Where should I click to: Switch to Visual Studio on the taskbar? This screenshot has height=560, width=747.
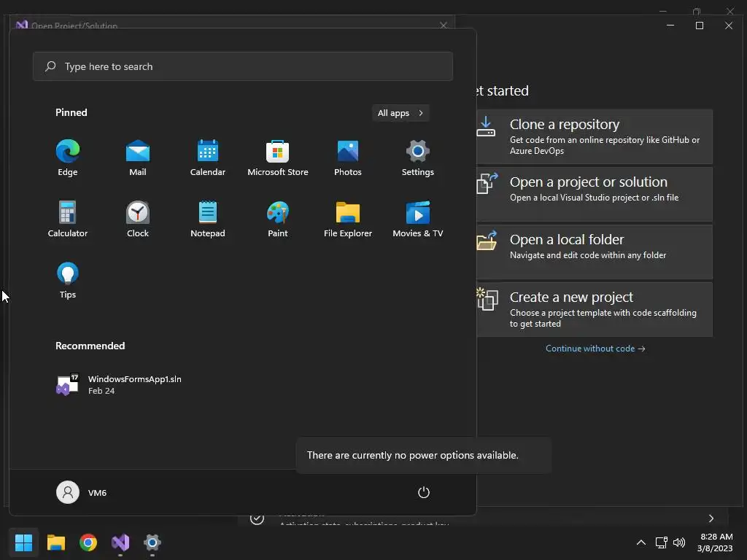tap(120, 542)
